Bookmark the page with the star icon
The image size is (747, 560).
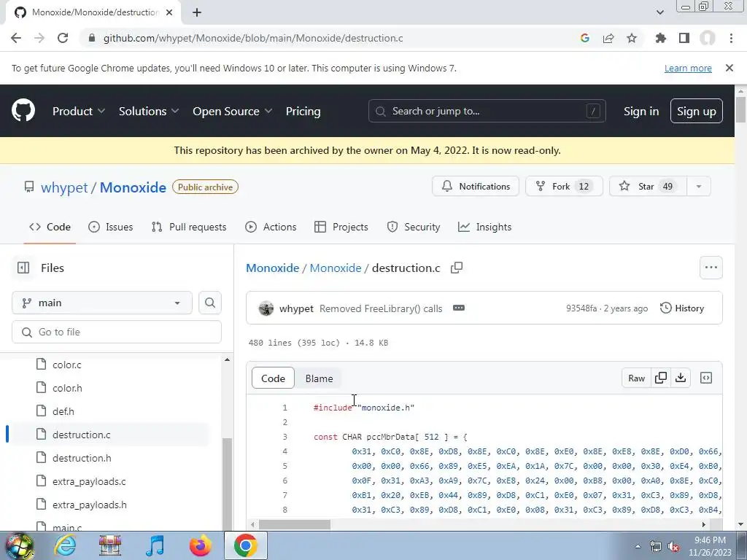click(632, 38)
